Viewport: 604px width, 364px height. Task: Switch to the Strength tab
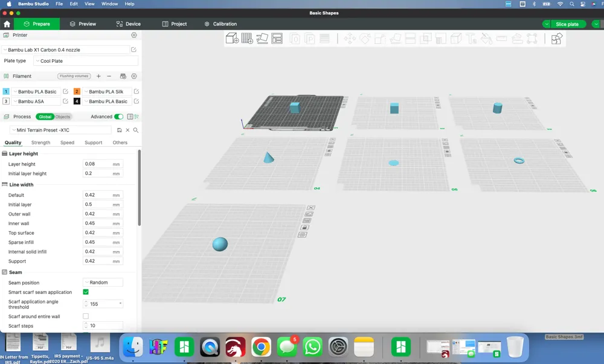coord(41,142)
